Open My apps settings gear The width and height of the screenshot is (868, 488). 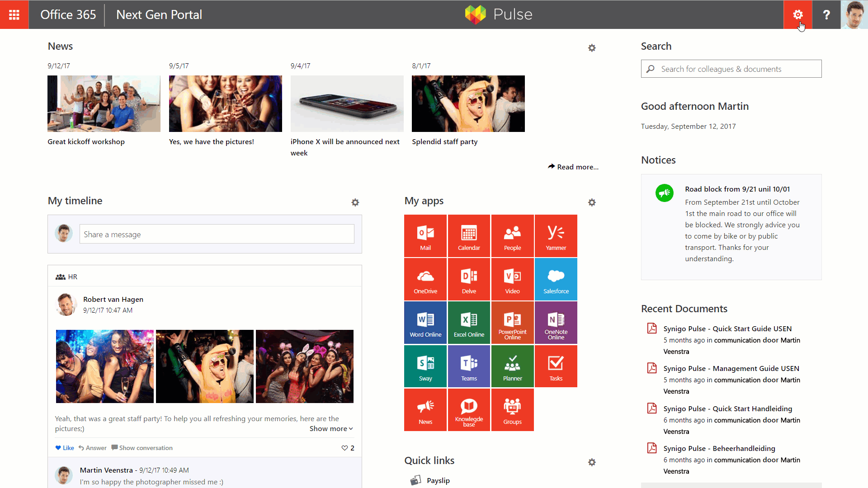pos(592,202)
